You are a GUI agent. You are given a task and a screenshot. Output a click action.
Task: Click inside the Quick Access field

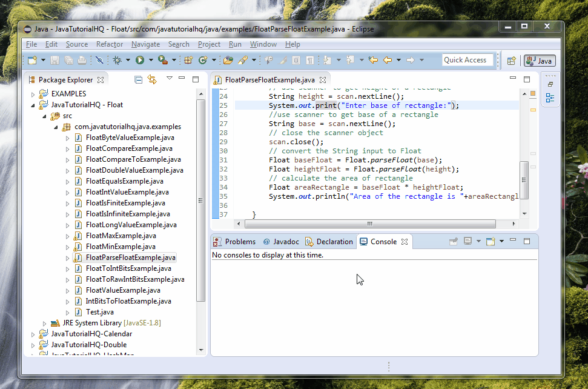(465, 59)
